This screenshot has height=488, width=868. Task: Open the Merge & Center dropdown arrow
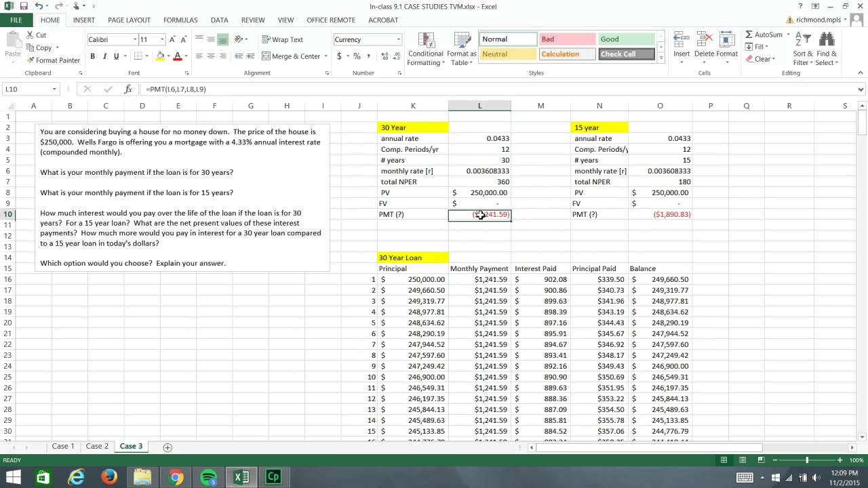[326, 56]
